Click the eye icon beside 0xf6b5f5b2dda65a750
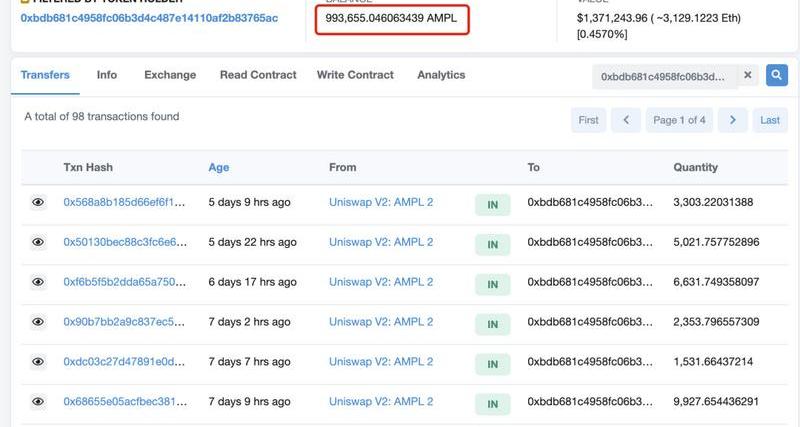Image resolution: width=800 pixels, height=427 pixels. 38,282
